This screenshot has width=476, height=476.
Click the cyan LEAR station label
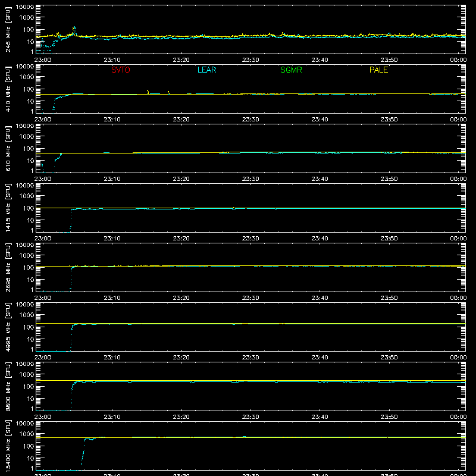coord(206,70)
